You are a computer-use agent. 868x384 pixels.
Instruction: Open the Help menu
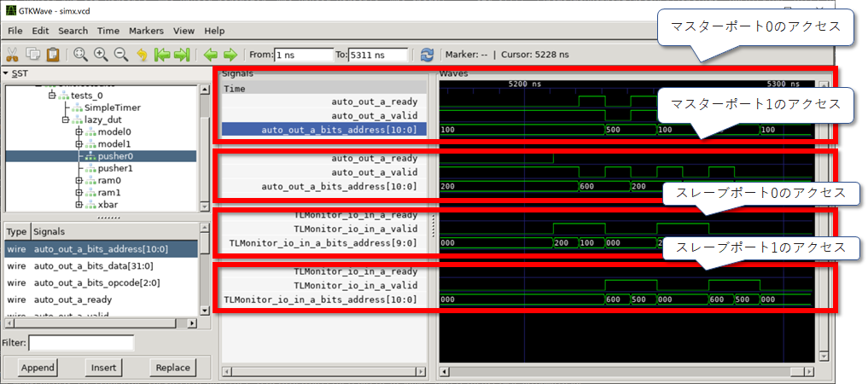(x=214, y=31)
